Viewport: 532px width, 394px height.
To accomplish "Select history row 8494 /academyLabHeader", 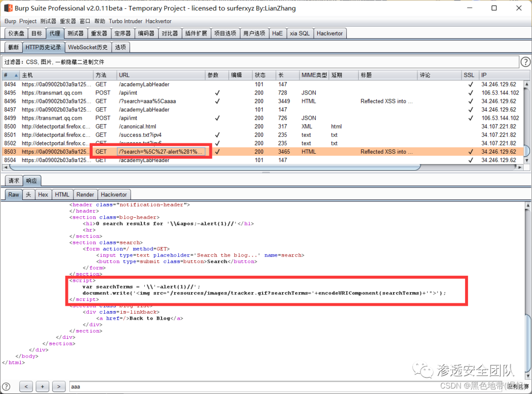I will [263, 84].
